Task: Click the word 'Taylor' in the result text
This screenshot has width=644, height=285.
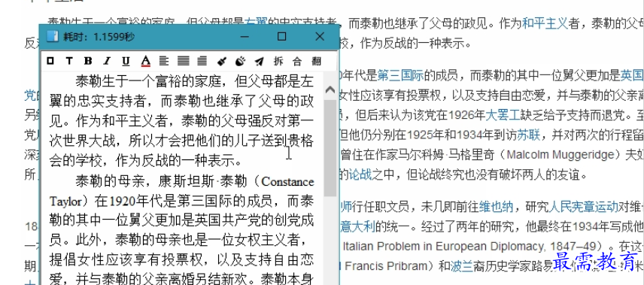Action: click(65, 202)
